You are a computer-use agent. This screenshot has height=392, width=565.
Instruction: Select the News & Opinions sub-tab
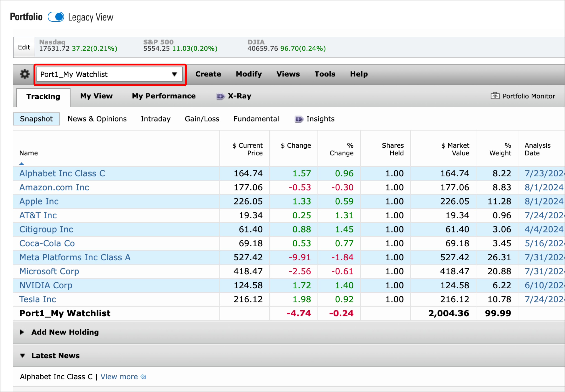point(97,119)
